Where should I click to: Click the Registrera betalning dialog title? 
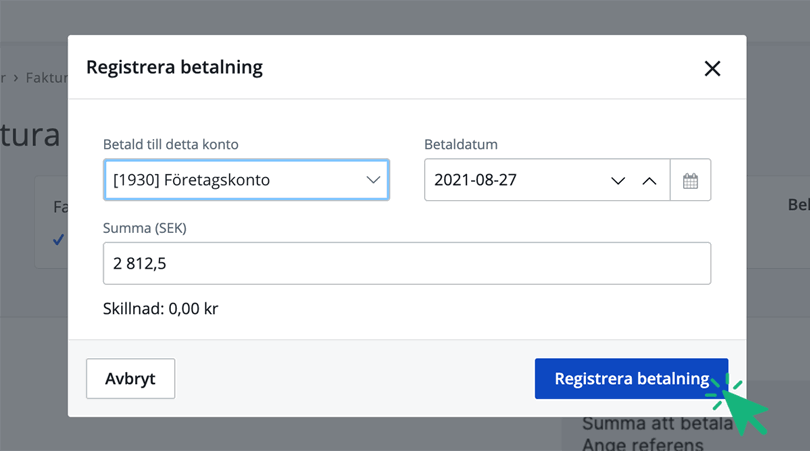(x=174, y=68)
